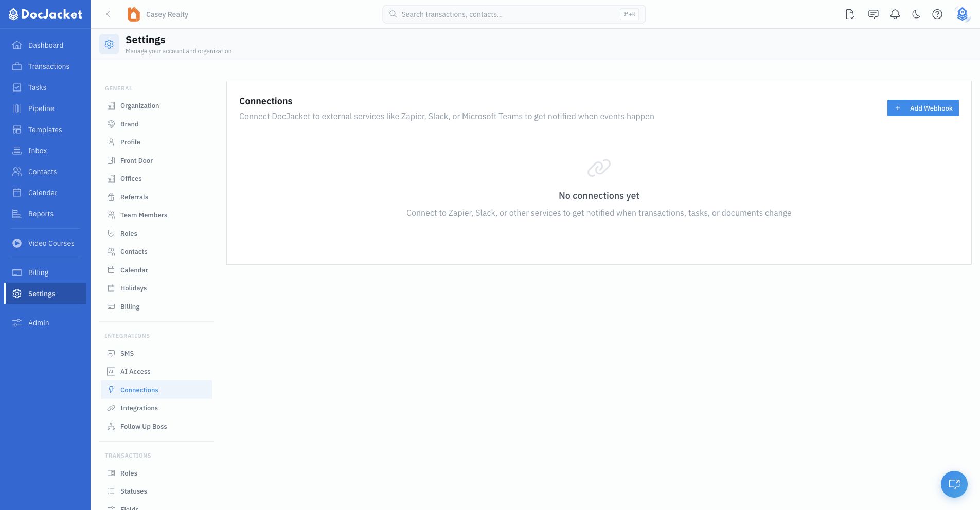
Task: Open Brand settings
Action: (156, 124)
